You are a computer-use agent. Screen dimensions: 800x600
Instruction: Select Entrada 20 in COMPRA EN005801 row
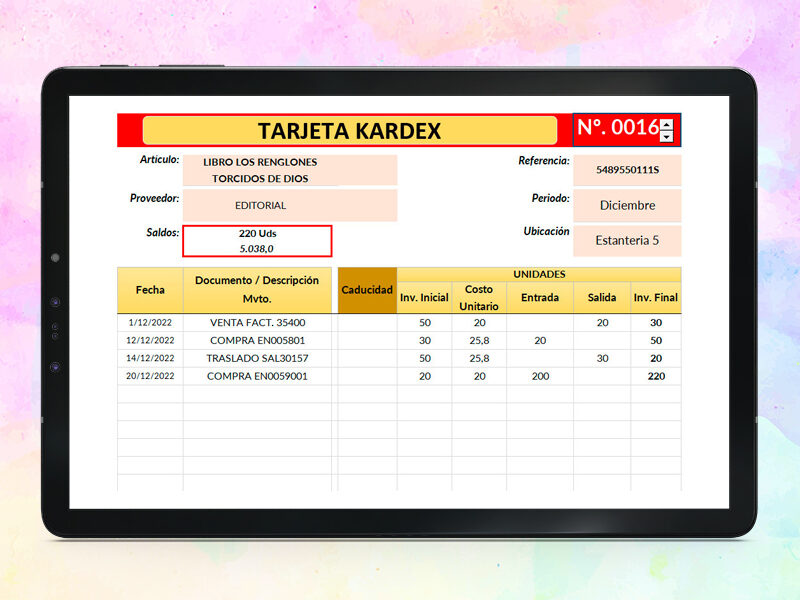coord(540,340)
